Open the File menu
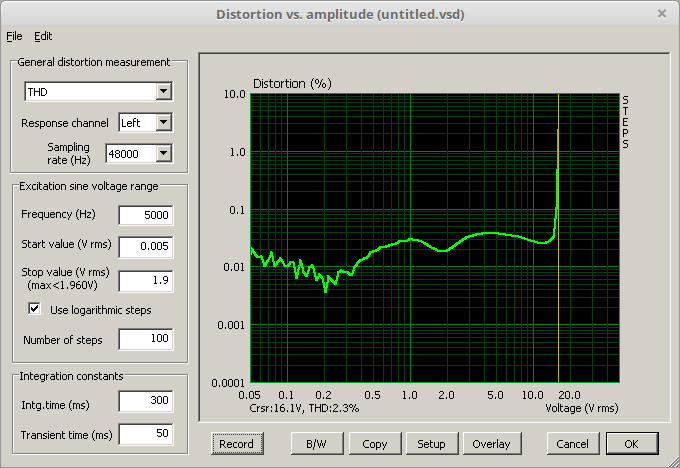Viewport: 680px width, 468px height. (x=13, y=36)
